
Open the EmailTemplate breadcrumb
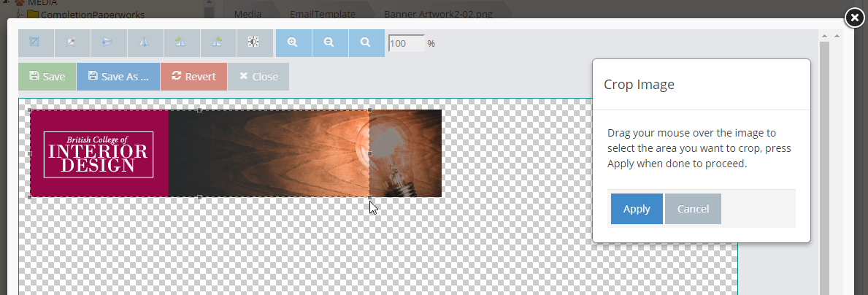pos(322,14)
